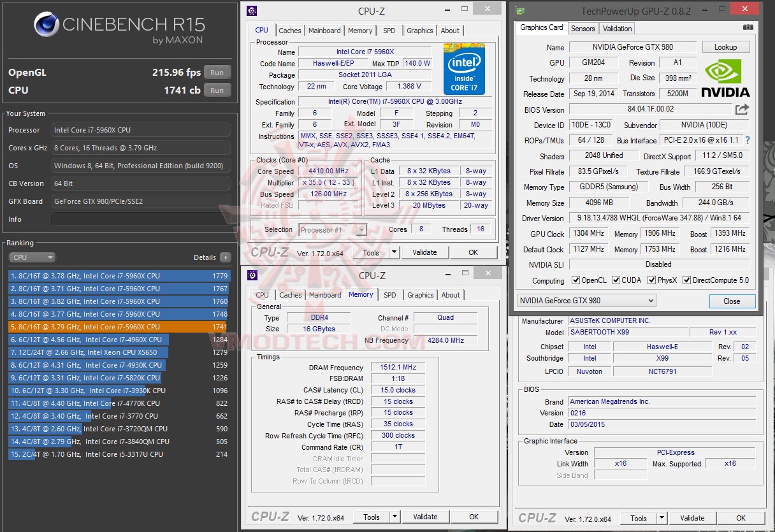Image resolution: width=775 pixels, height=532 pixels.
Task: Click the Processor field showing Intel Core i7-5960X CPU
Action: pyautogui.click(x=140, y=130)
